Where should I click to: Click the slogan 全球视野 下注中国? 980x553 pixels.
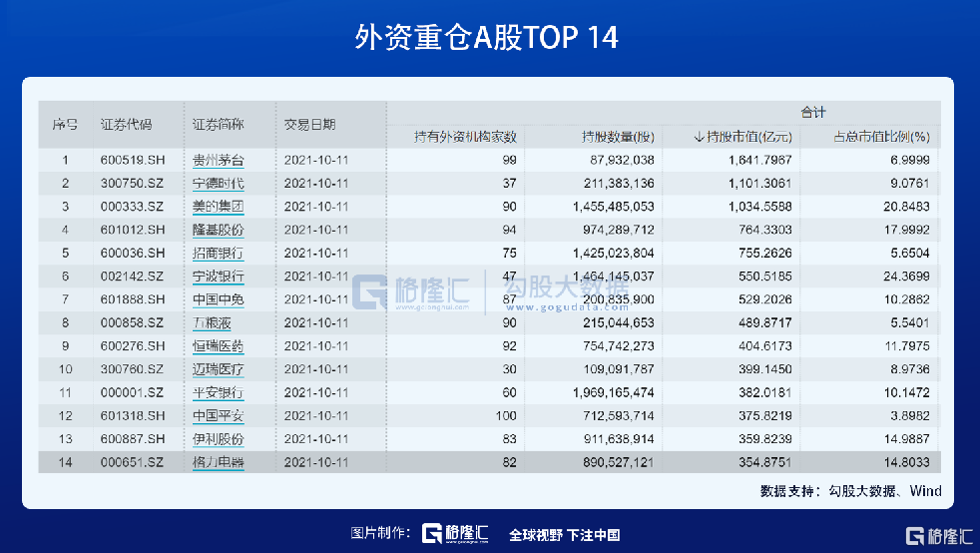(565, 535)
